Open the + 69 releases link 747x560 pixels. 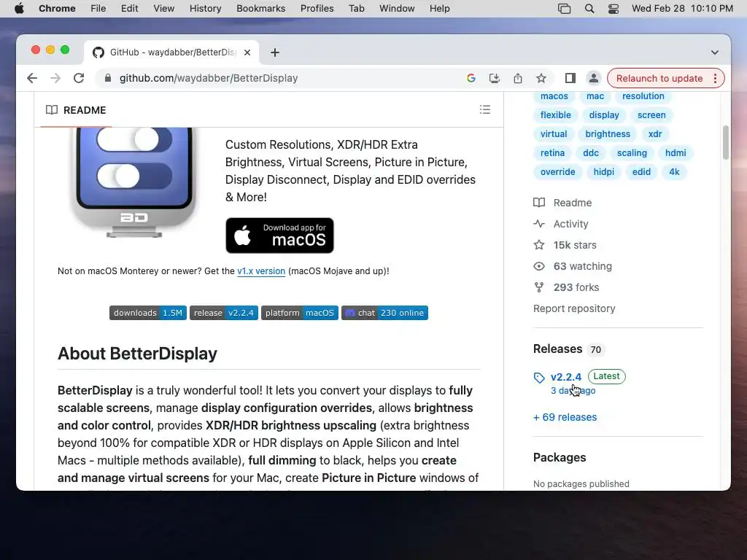565,417
